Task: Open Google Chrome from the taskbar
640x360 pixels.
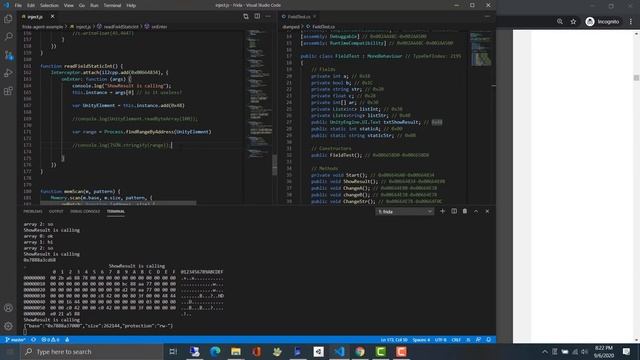Action: pyautogui.click(x=360, y=351)
